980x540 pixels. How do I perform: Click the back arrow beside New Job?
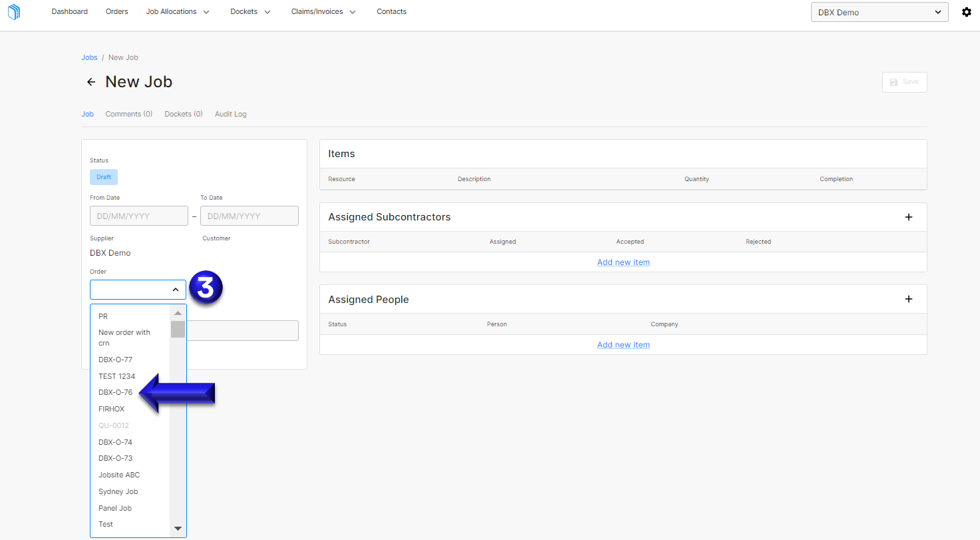pos(91,81)
